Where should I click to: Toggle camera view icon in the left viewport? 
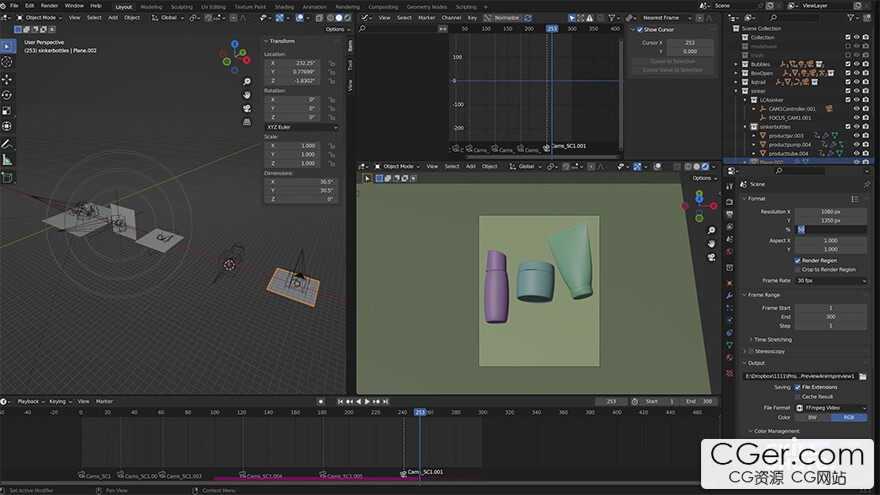coord(246,108)
